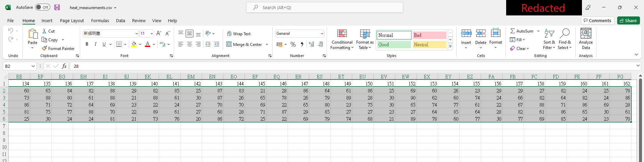Open Conditional Formatting menu

[x=342, y=39]
